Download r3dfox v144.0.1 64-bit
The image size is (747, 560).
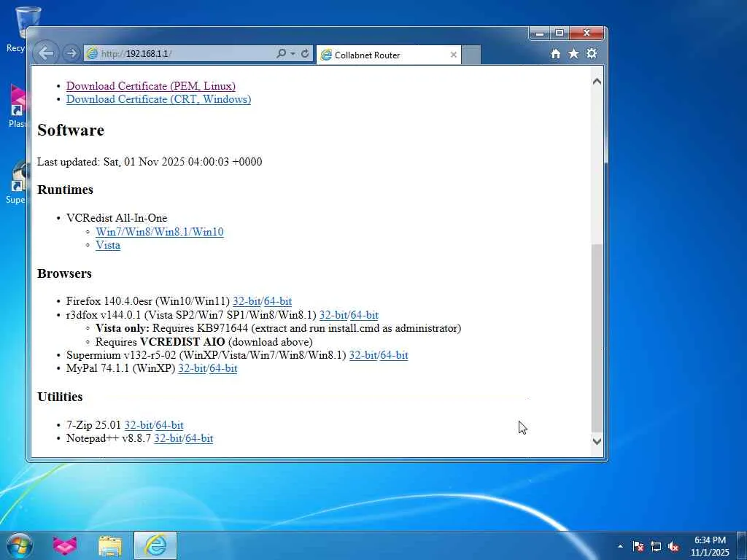click(365, 315)
